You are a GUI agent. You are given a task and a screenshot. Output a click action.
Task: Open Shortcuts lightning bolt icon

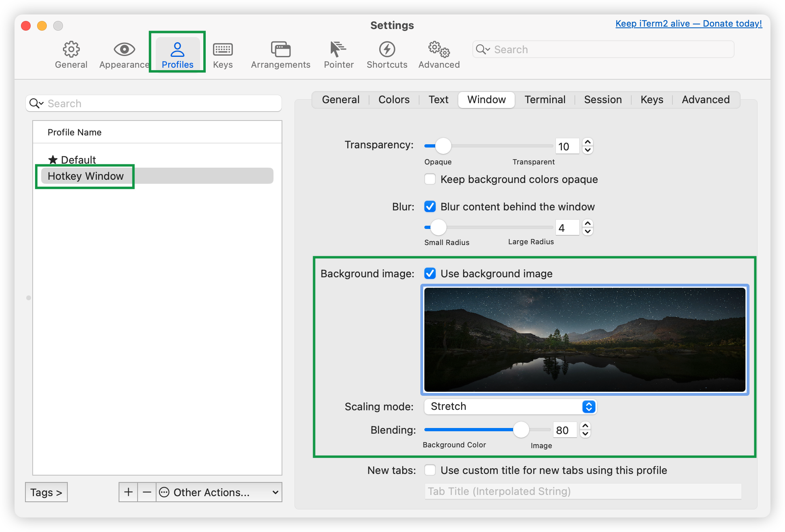[x=387, y=50]
